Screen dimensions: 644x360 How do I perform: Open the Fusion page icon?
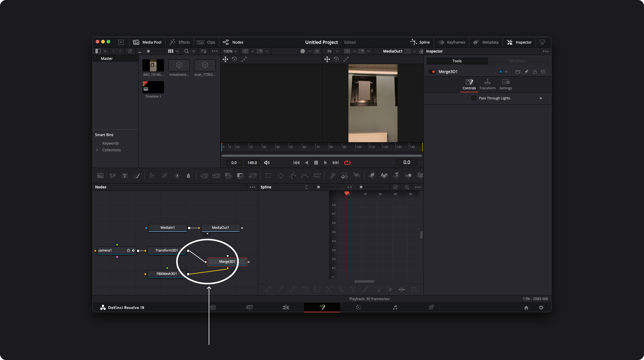pos(322,307)
